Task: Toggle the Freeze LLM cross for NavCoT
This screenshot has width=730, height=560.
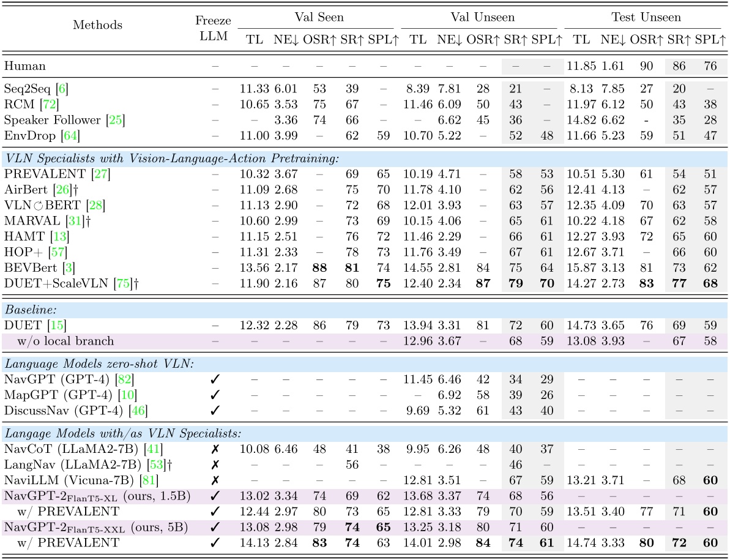Action: [215, 447]
